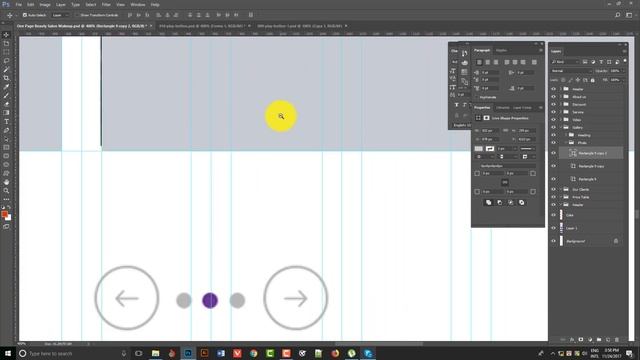This screenshot has height=360, width=640.
Task: Open the blend mode Normal dropdown
Action: pyautogui.click(x=571, y=71)
